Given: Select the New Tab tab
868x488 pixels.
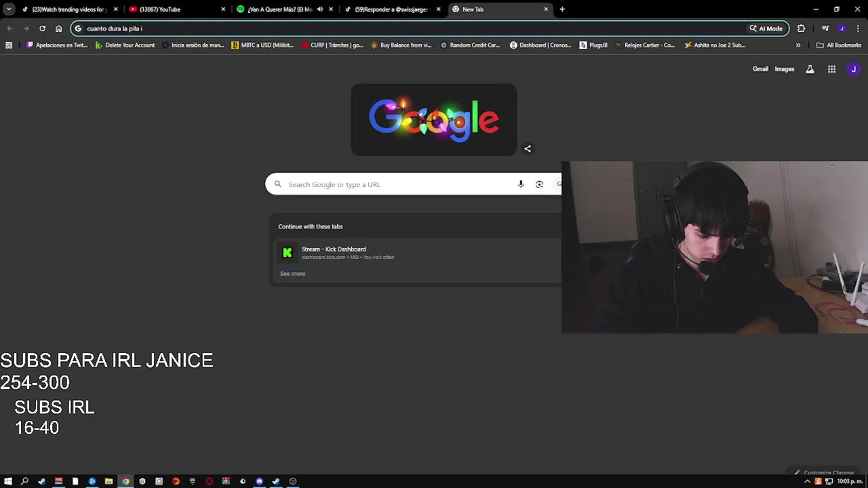Looking at the screenshot, I should pyautogui.click(x=499, y=9).
